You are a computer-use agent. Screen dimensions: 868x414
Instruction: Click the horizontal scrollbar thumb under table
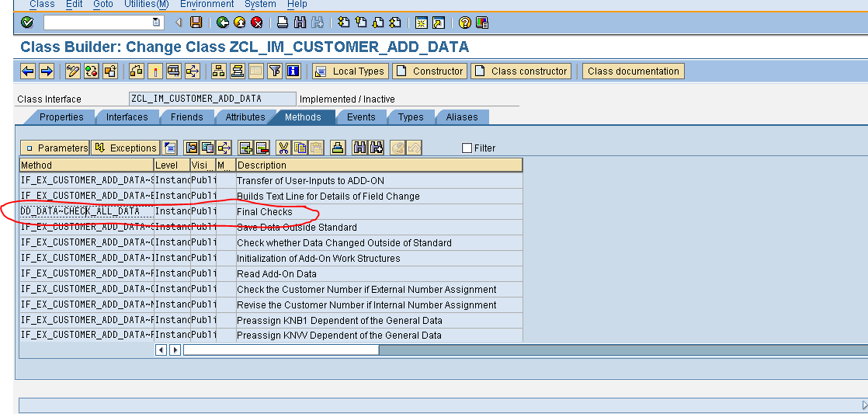click(281, 350)
